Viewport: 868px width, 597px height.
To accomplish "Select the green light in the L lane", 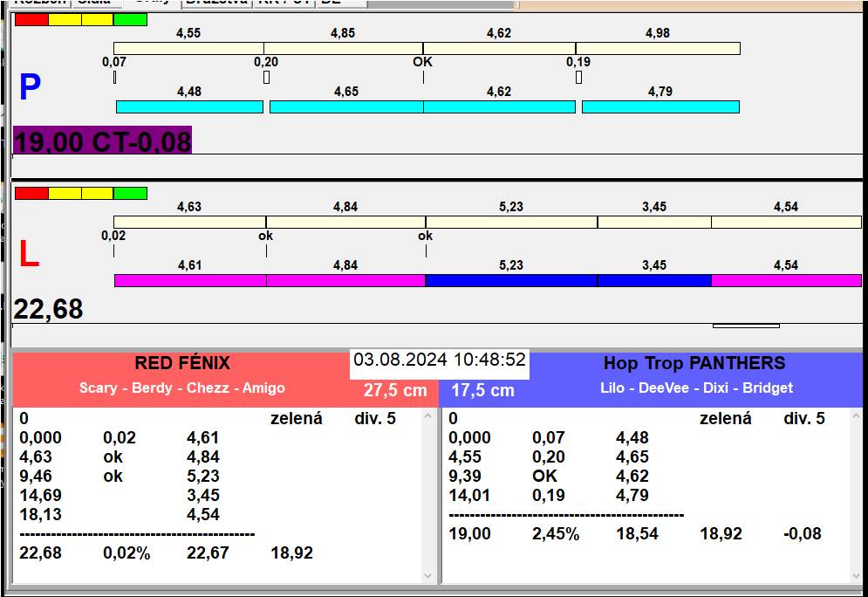I will click(130, 193).
